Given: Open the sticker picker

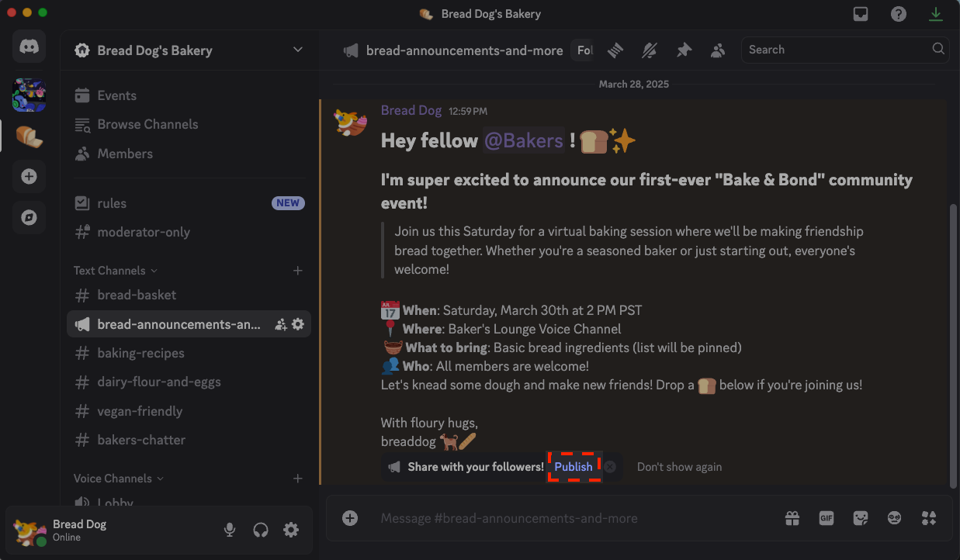Looking at the screenshot, I should coord(860,518).
